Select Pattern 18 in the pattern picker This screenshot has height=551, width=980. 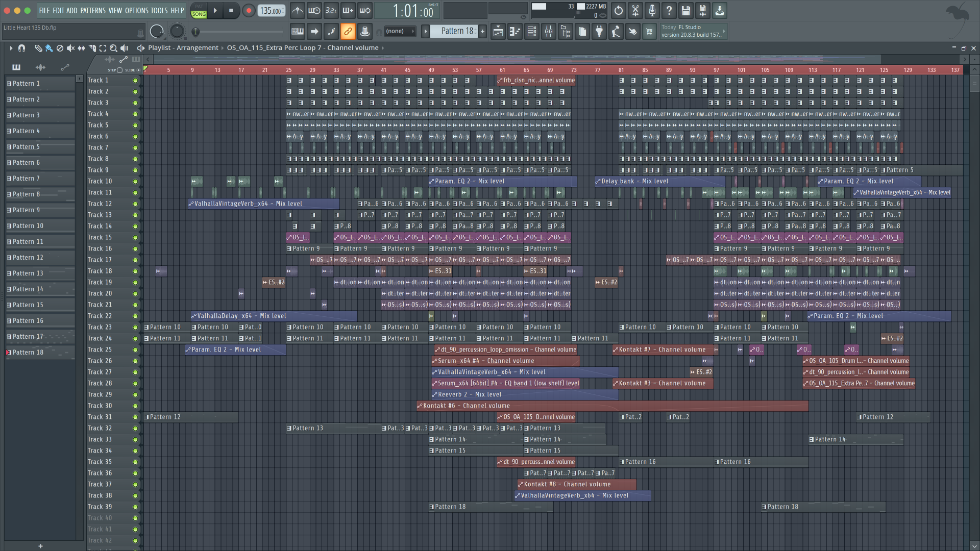40,353
